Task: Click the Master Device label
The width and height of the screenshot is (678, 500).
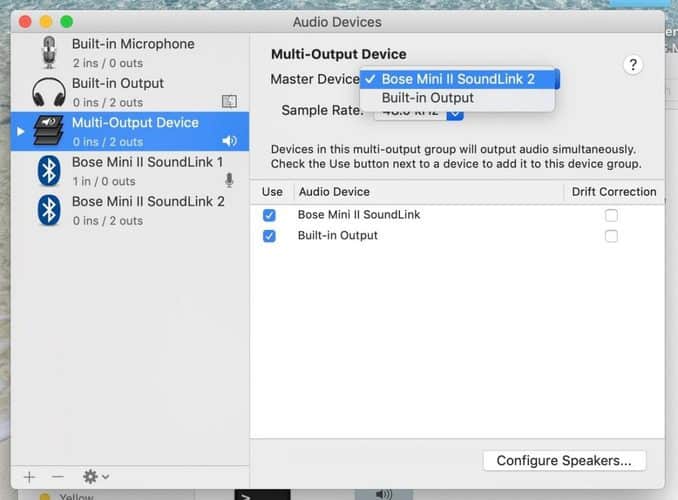Action: click(315, 79)
